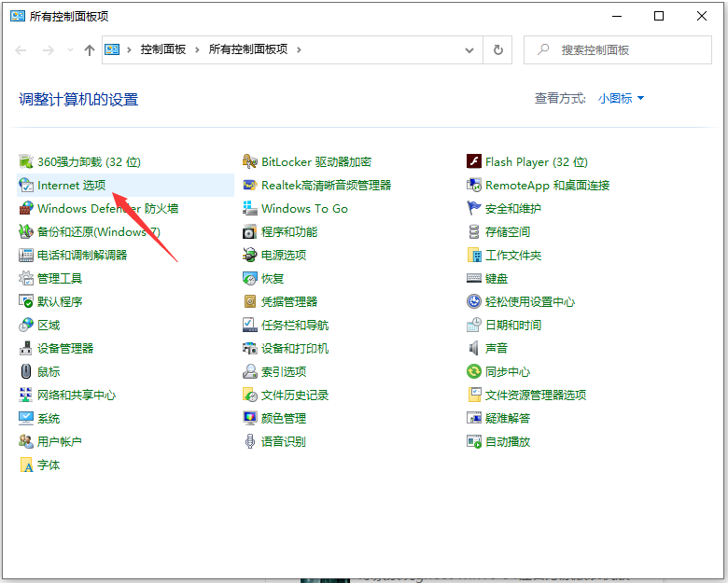Open Windows Defender 防火墙 icon
Image resolution: width=728 pixels, height=583 pixels.
tap(26, 209)
